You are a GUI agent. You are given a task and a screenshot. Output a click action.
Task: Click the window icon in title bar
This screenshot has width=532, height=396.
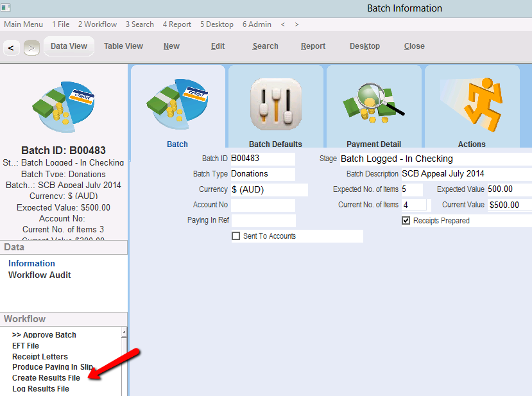click(5, 8)
